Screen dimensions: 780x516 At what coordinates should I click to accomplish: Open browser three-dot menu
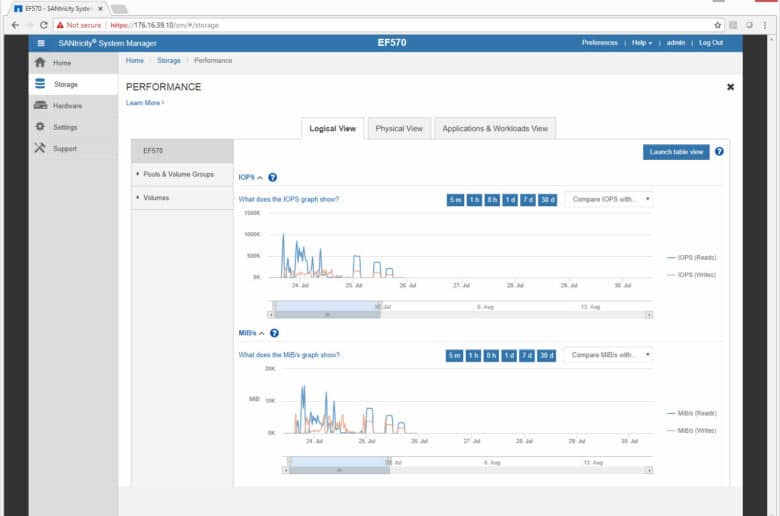(765, 25)
